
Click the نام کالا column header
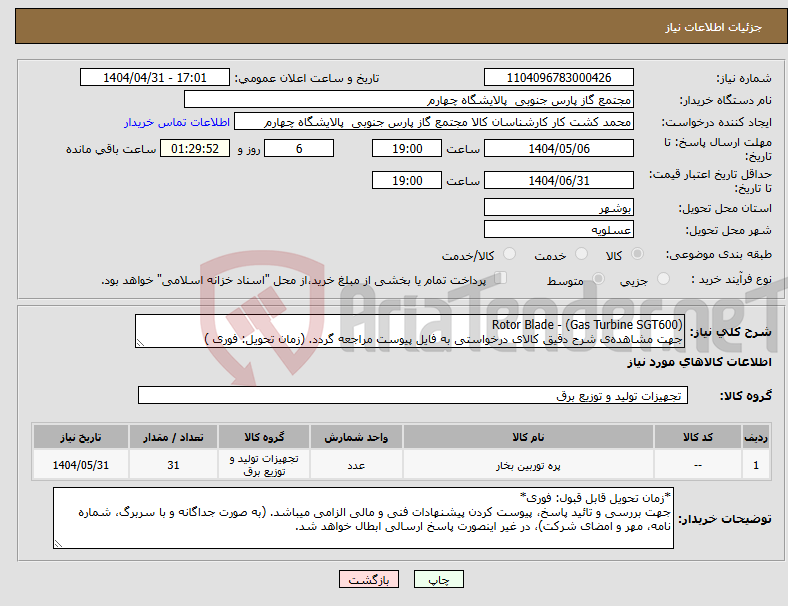pos(528,437)
